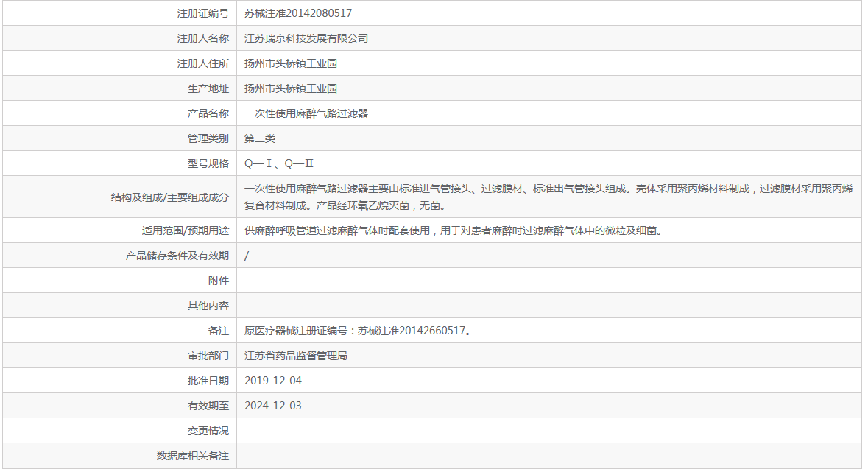Select the 批准日期 label

(x=208, y=381)
